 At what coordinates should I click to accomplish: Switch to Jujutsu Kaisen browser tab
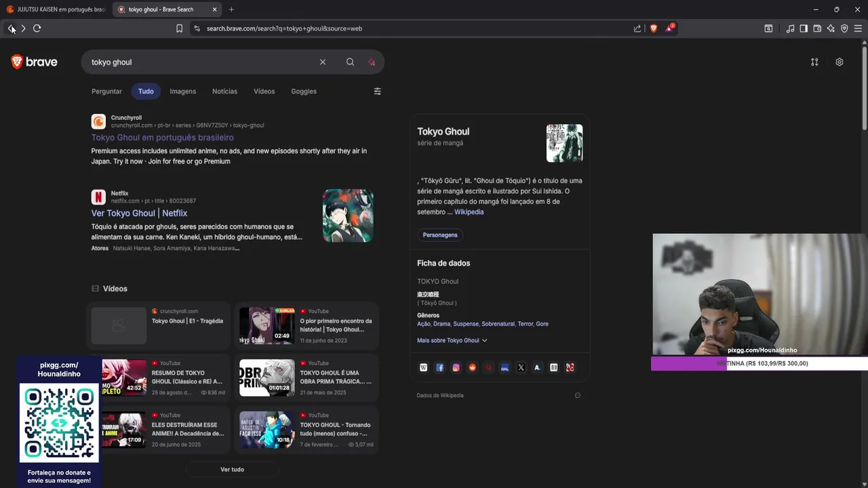56,9
